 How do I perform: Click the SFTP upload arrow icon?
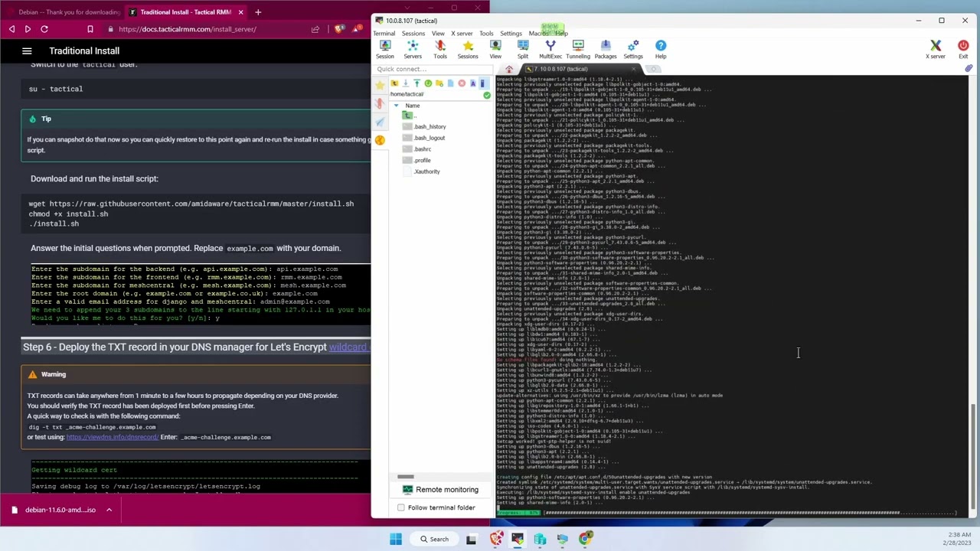point(416,83)
